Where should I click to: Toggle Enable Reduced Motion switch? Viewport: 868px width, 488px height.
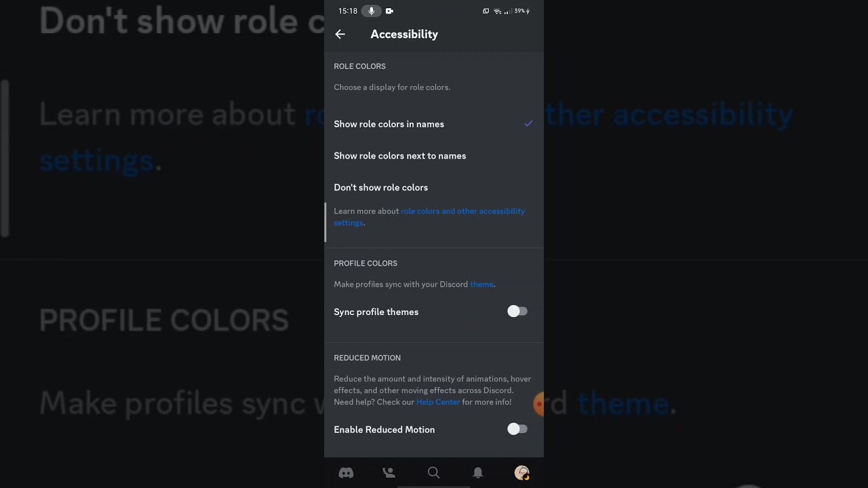pos(517,429)
